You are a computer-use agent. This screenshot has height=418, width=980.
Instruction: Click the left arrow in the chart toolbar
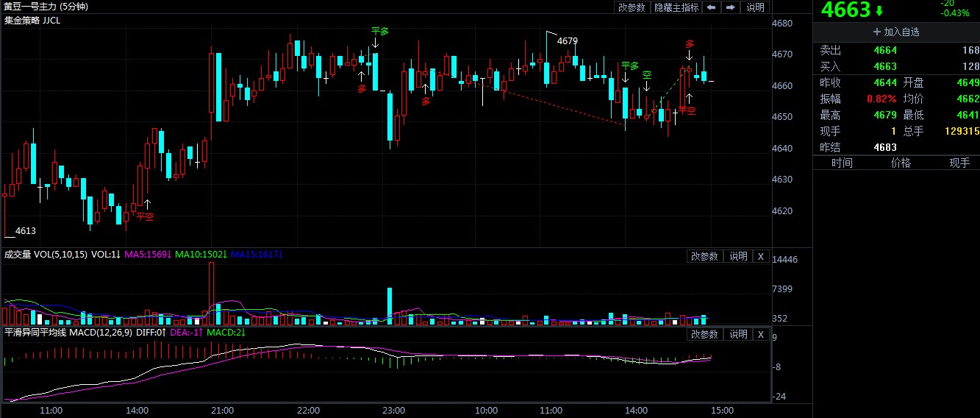pos(712,7)
